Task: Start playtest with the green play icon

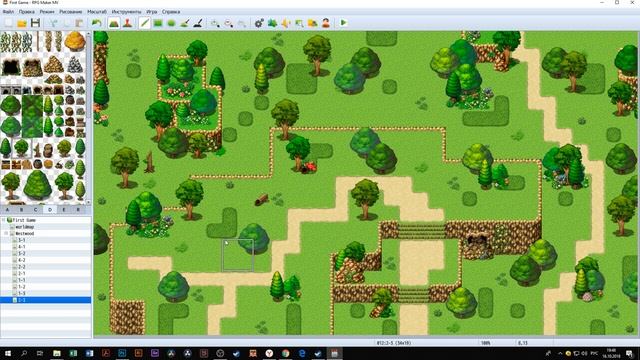Action: click(x=343, y=23)
